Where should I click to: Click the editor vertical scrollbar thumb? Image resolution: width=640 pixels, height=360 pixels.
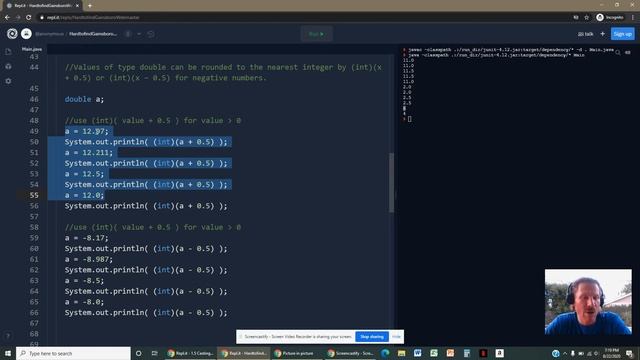point(391,182)
